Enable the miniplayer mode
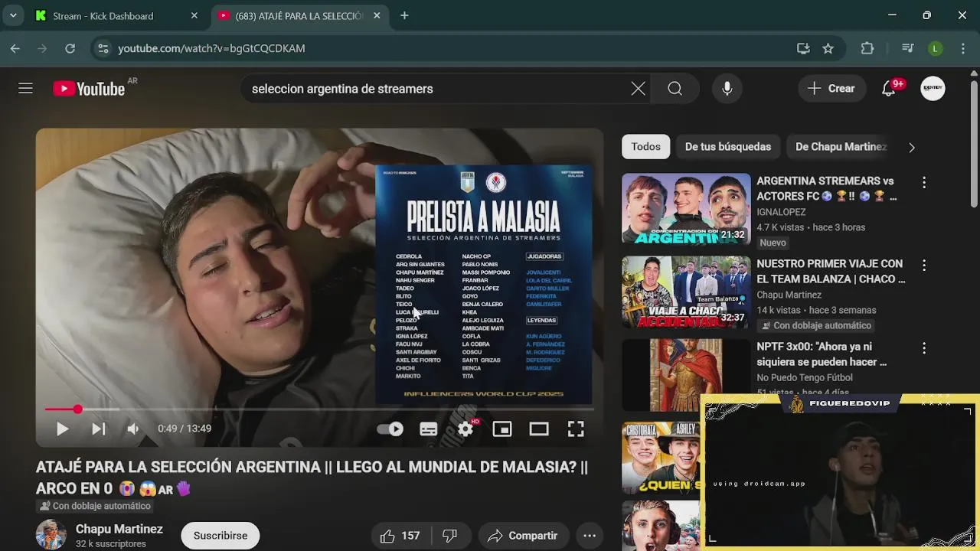Image resolution: width=980 pixels, height=551 pixels. tap(502, 429)
